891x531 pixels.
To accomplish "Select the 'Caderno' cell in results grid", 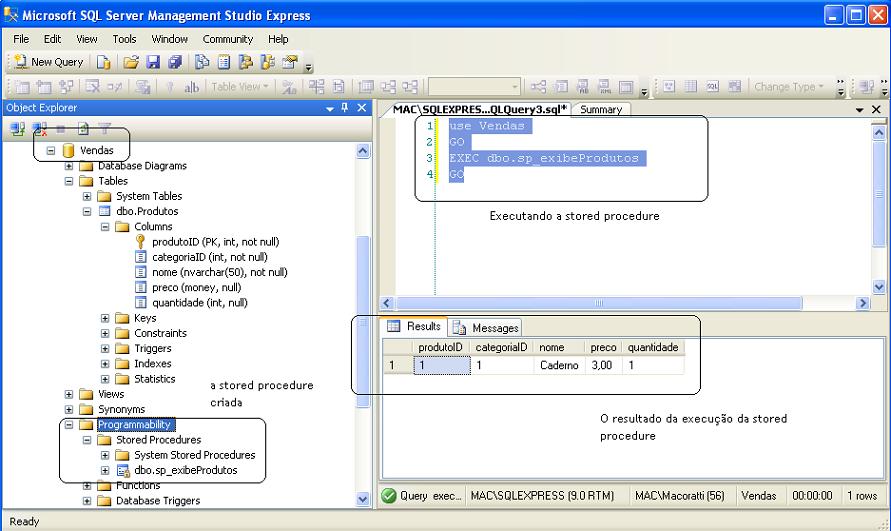I will (x=559, y=366).
